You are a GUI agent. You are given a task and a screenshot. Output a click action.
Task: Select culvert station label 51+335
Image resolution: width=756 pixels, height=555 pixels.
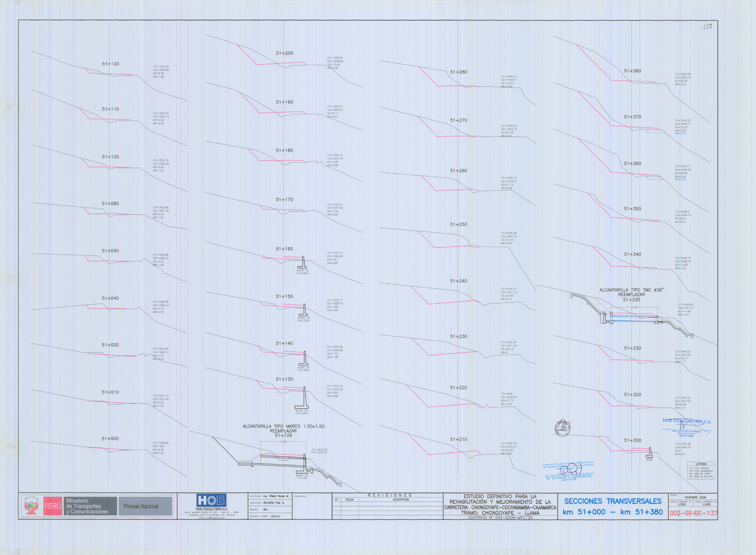click(632, 300)
